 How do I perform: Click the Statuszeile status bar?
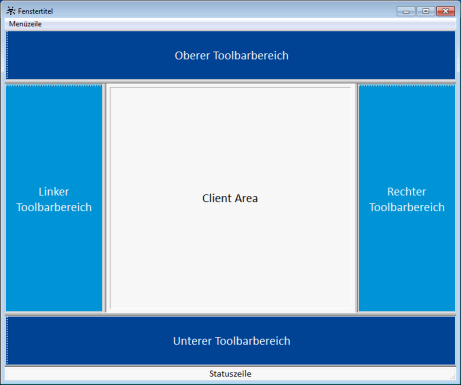(230, 374)
